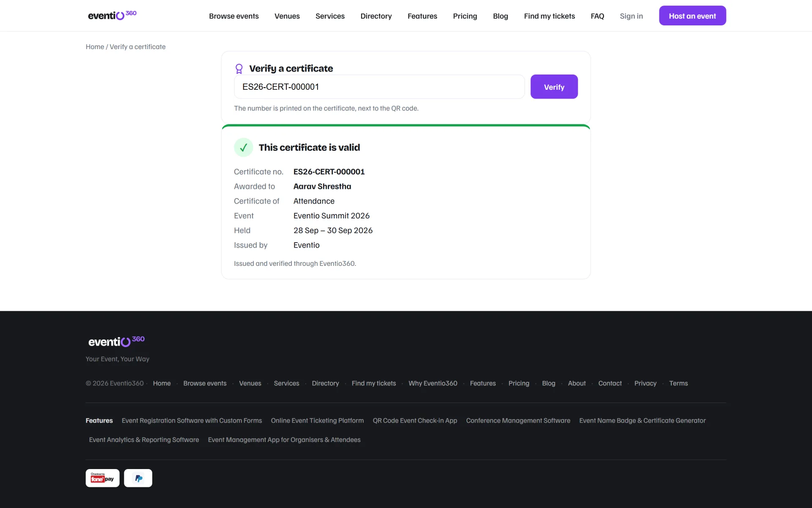
Task: Click the Verify button
Action: coord(554,87)
